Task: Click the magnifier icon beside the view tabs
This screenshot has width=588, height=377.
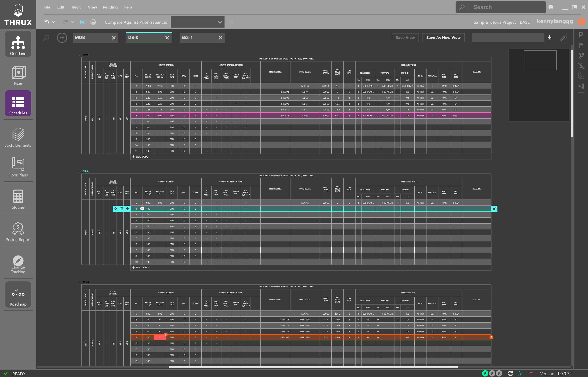Action: tap(46, 38)
